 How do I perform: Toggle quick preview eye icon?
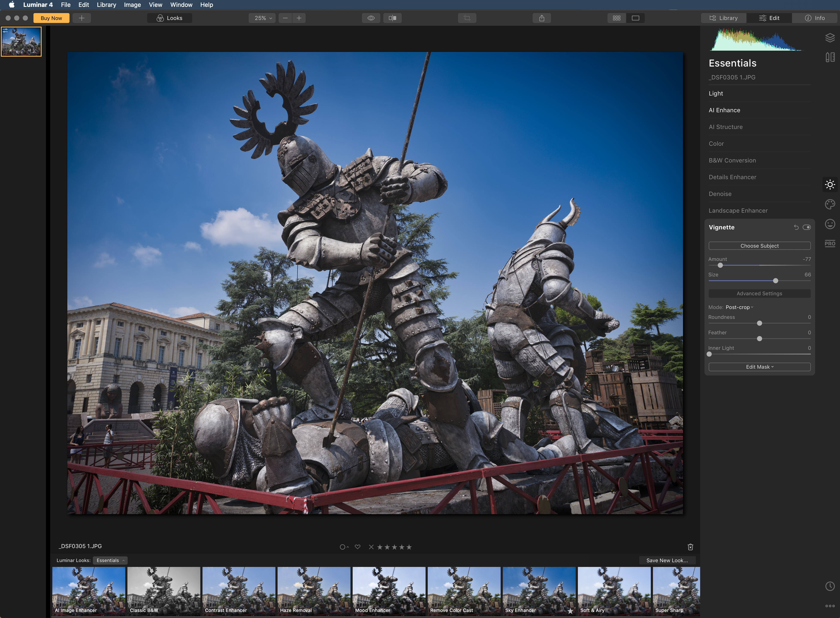(371, 18)
